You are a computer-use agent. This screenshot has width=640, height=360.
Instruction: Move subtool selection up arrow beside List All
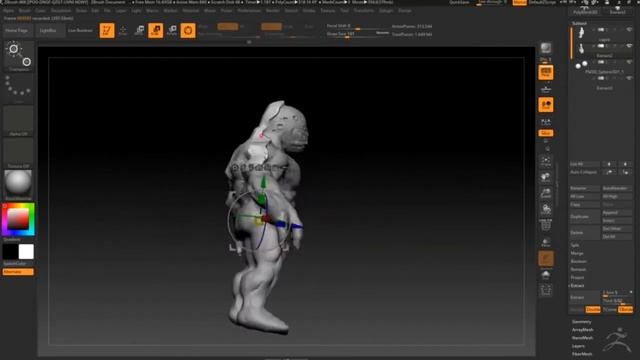[x=609, y=164]
